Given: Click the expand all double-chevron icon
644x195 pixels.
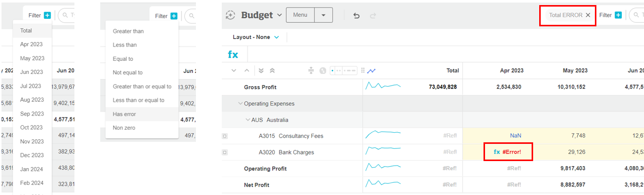Looking at the screenshot, I should 261,71.
